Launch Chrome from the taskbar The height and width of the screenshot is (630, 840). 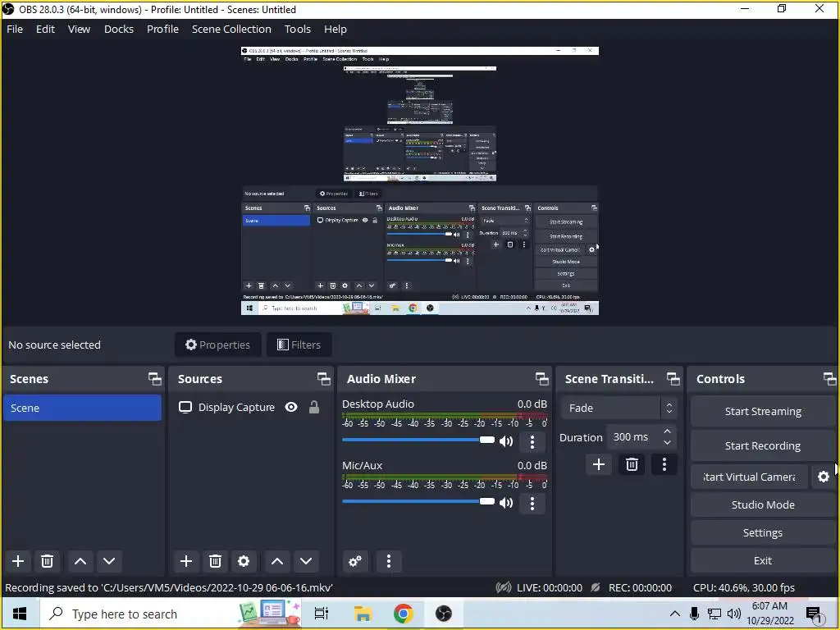pyautogui.click(x=403, y=614)
